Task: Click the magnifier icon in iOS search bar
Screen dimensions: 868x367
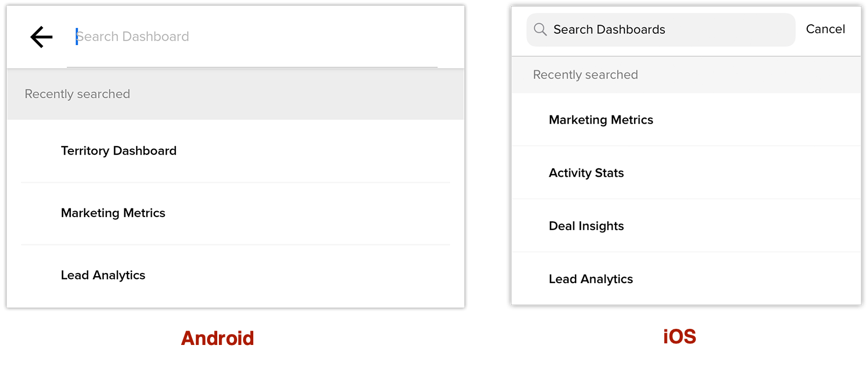Action: click(540, 30)
